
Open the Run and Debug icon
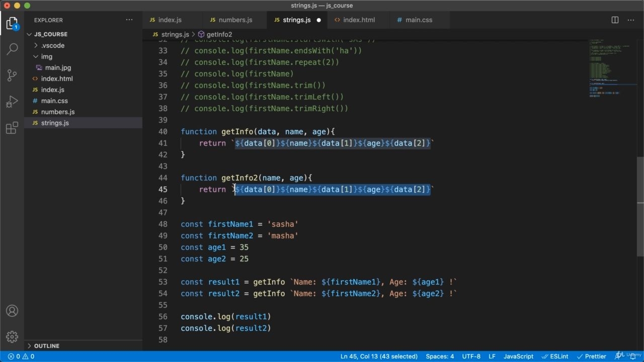pos(12,102)
